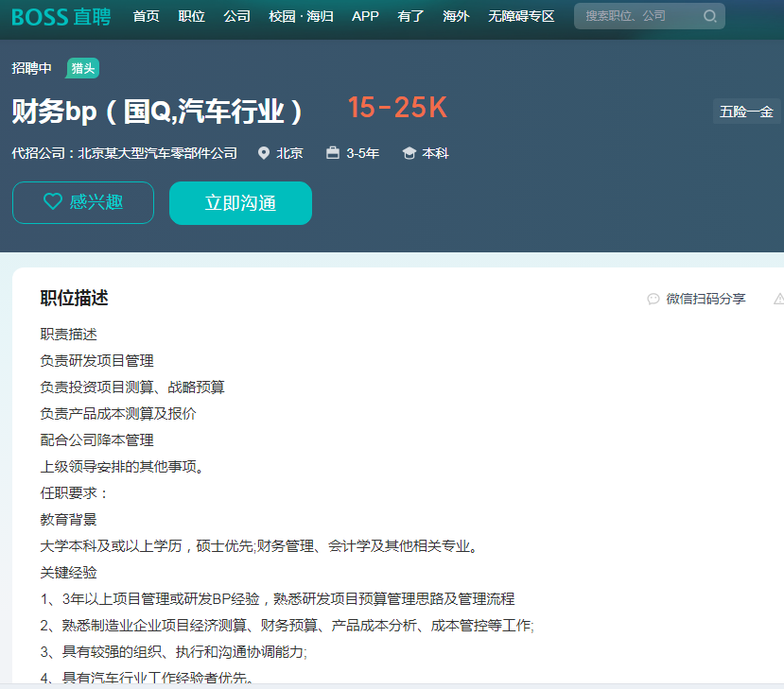The height and width of the screenshot is (689, 784).
Task: Open WeChat share via the chat bubble icon
Action: pos(653,299)
